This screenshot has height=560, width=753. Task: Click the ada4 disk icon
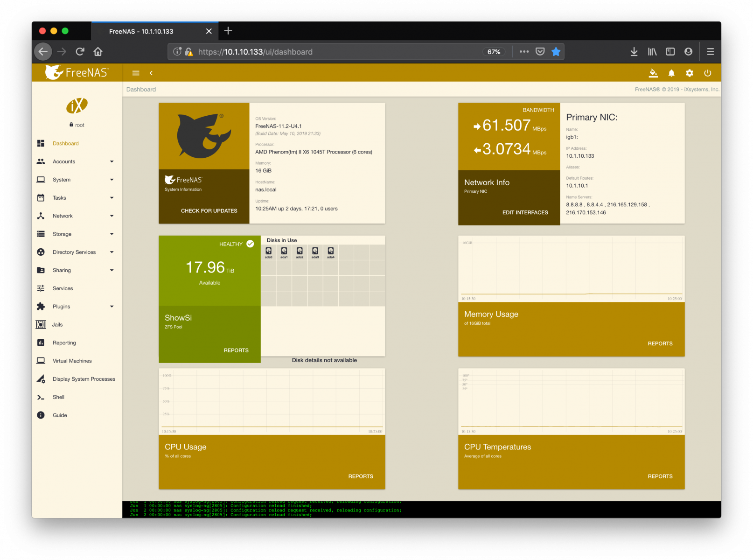[331, 252]
